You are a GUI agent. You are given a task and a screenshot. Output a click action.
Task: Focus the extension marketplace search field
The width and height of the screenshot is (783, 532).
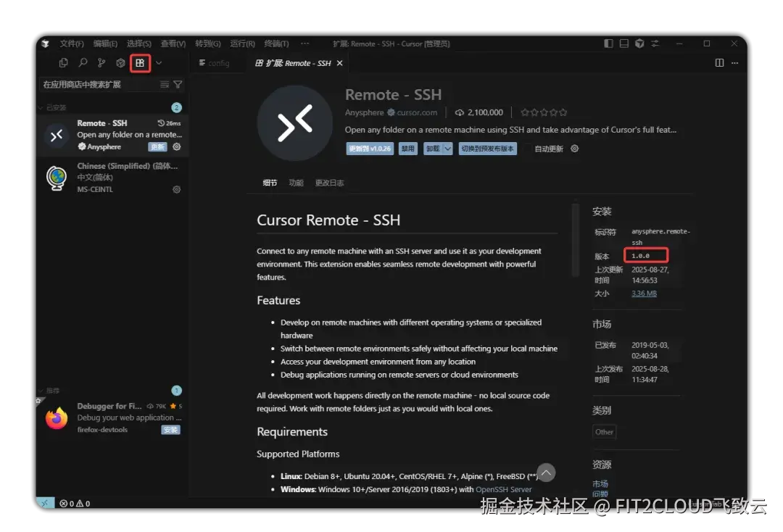coord(99,84)
